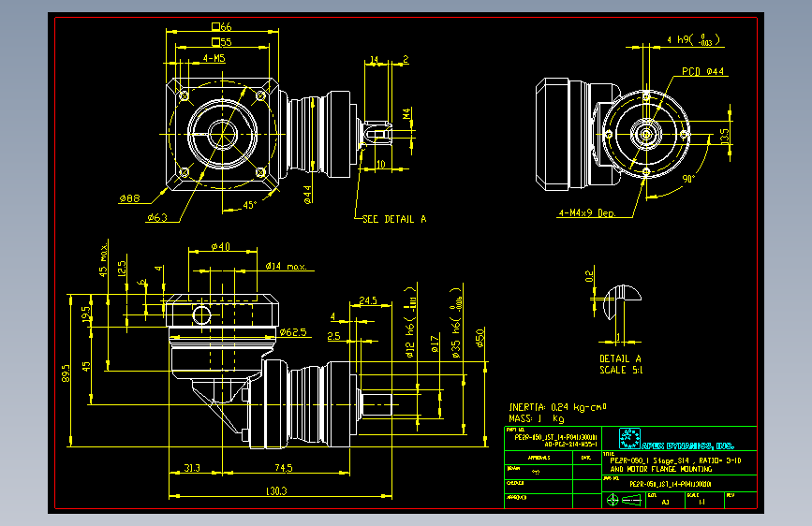Select the ø35 h6 pilot tolerance label
Image resolution: width=812 pixels, height=526 pixels.
pos(456,324)
